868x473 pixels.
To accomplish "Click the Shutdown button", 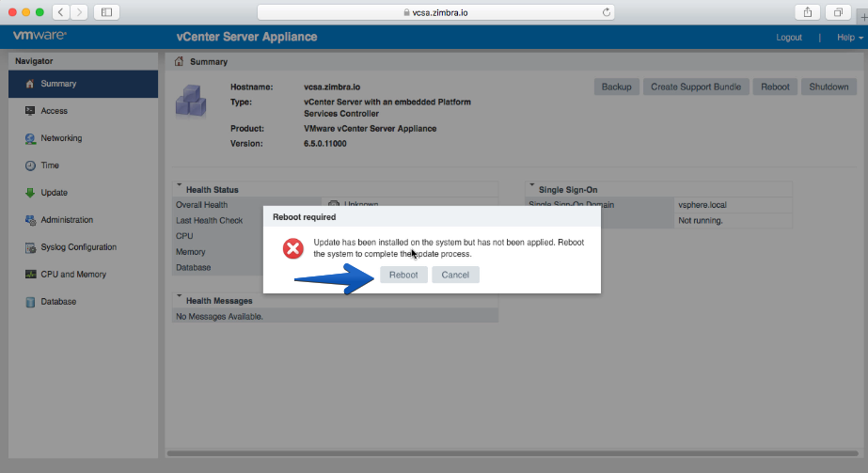I will coord(829,87).
